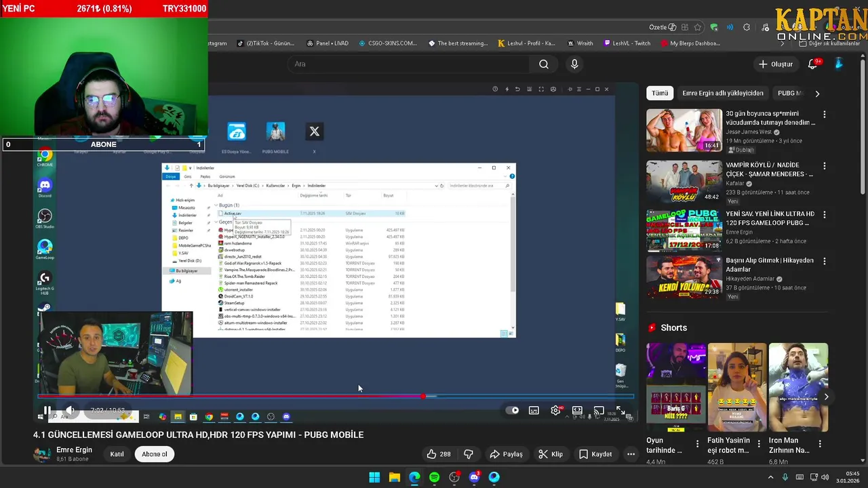Click the YouTube Ara search field
This screenshot has height=488, width=868.
(x=409, y=64)
